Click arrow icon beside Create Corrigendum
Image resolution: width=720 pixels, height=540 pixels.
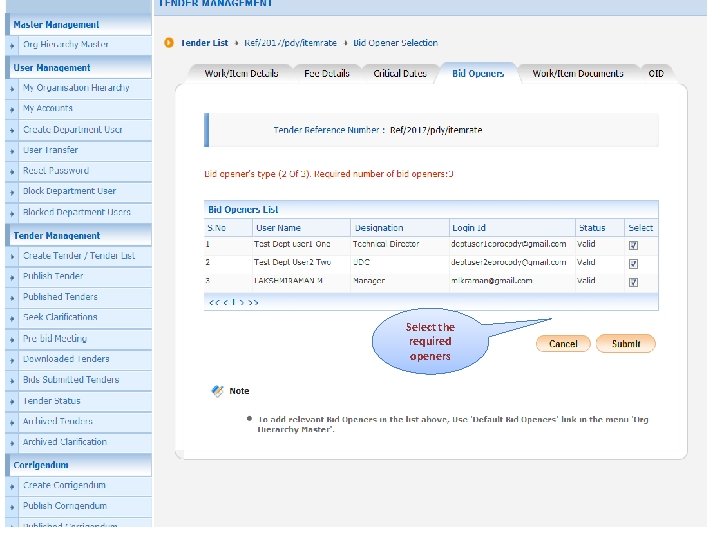[x=12, y=486]
